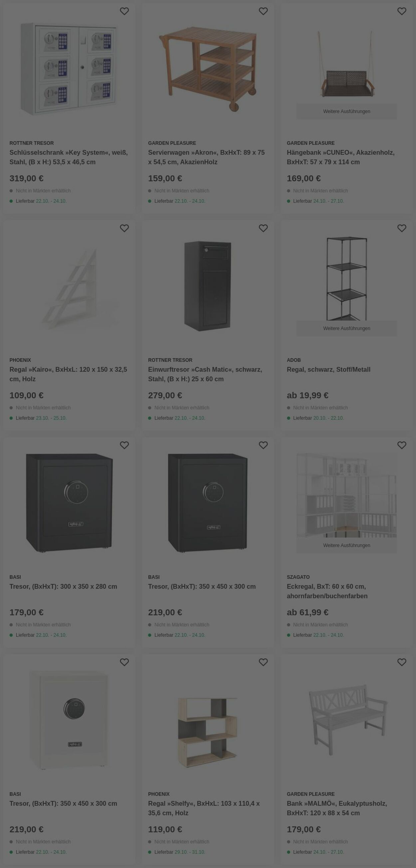Viewport: 416px width, 868px height.
Task: Open Servierwagen Akron product title link
Action: click(206, 157)
